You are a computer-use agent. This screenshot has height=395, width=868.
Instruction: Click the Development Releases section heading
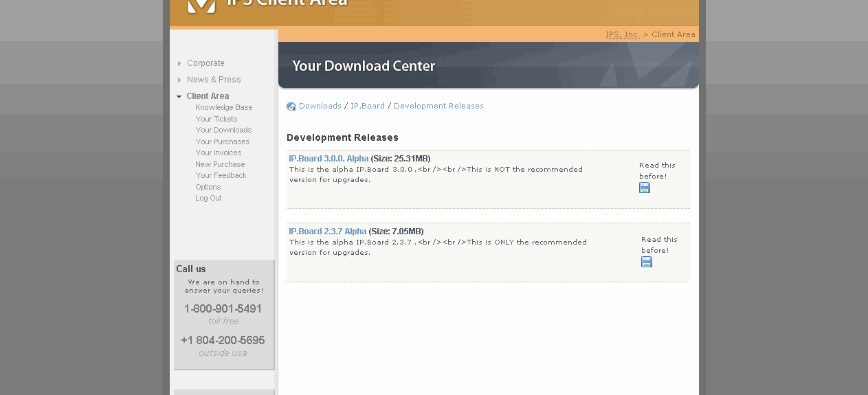pyautogui.click(x=342, y=137)
